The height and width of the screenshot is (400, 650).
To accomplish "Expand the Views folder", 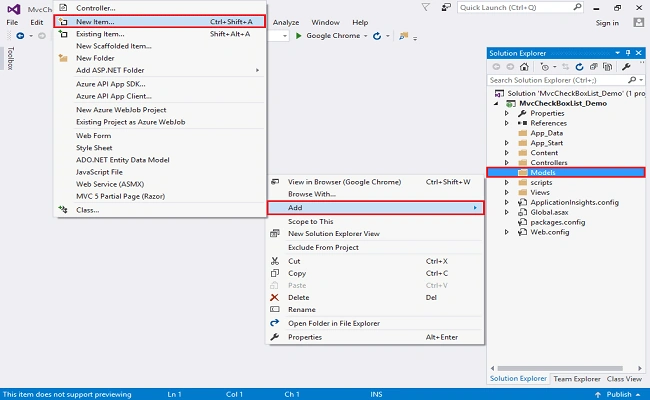I will [x=507, y=192].
